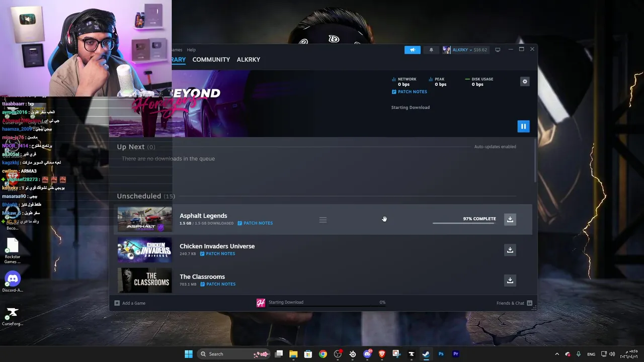Screen dimensions: 644x362
Task: Pause the current download
Action: click(x=523, y=126)
